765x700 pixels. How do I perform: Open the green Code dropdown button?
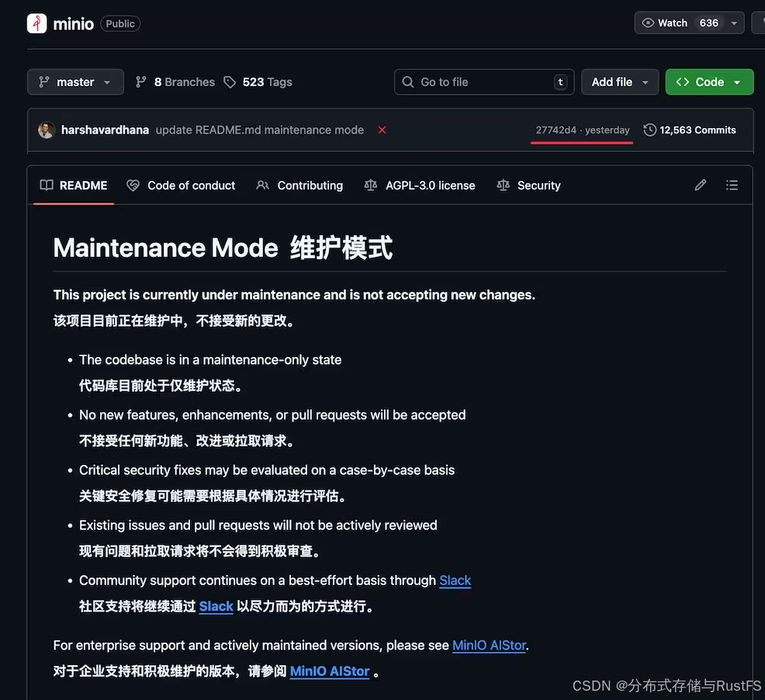(709, 82)
